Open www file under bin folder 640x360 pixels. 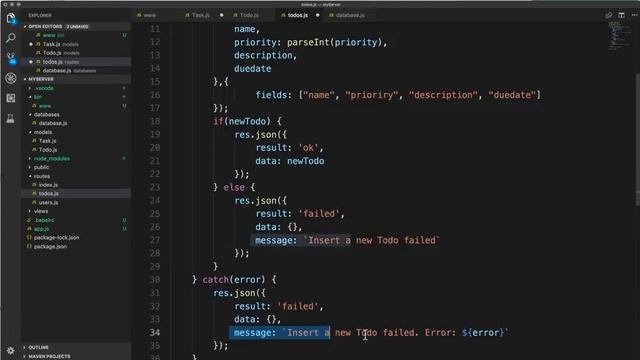pyautogui.click(x=45, y=106)
